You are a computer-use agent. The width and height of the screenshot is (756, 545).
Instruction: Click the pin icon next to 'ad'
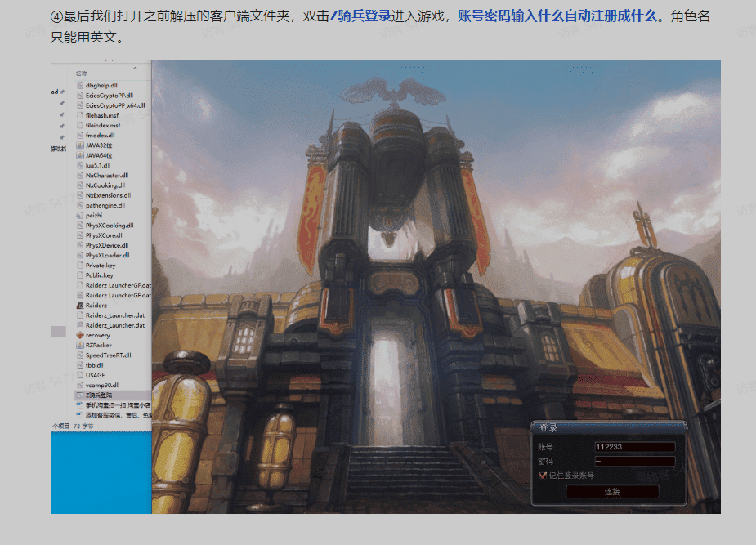(62, 92)
